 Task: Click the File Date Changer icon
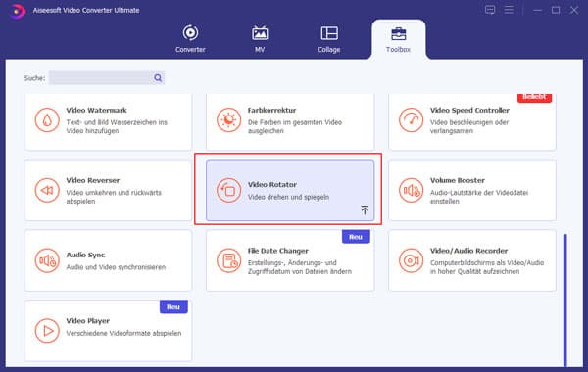[228, 260]
